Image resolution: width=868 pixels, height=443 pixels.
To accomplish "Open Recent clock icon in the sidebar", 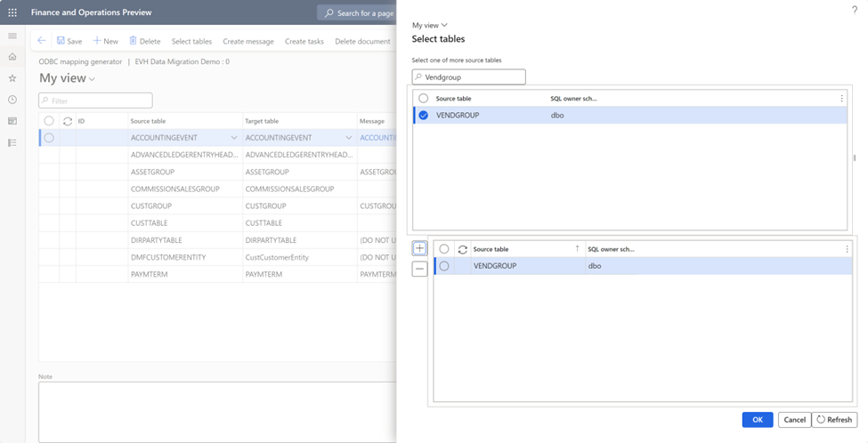I will (12, 100).
